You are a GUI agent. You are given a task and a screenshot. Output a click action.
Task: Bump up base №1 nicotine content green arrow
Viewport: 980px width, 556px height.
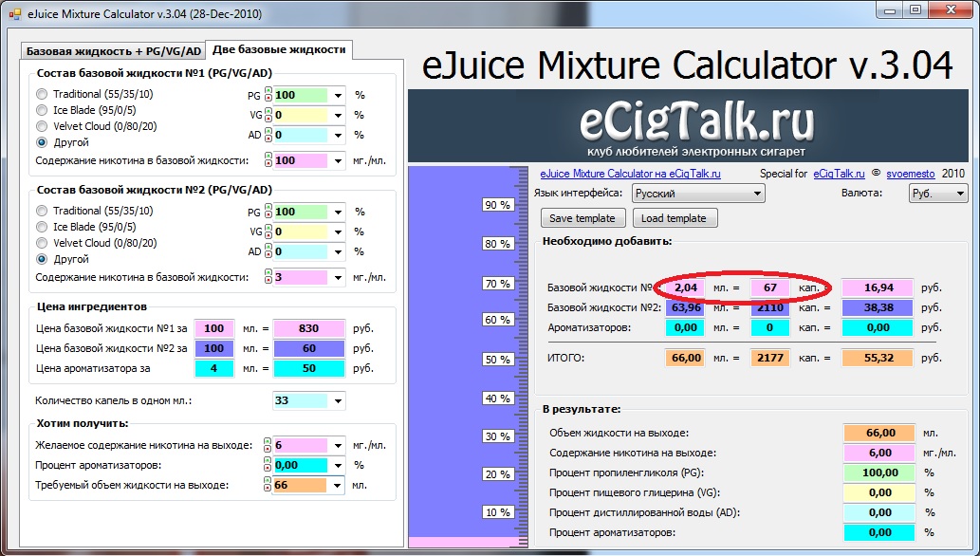(268, 157)
